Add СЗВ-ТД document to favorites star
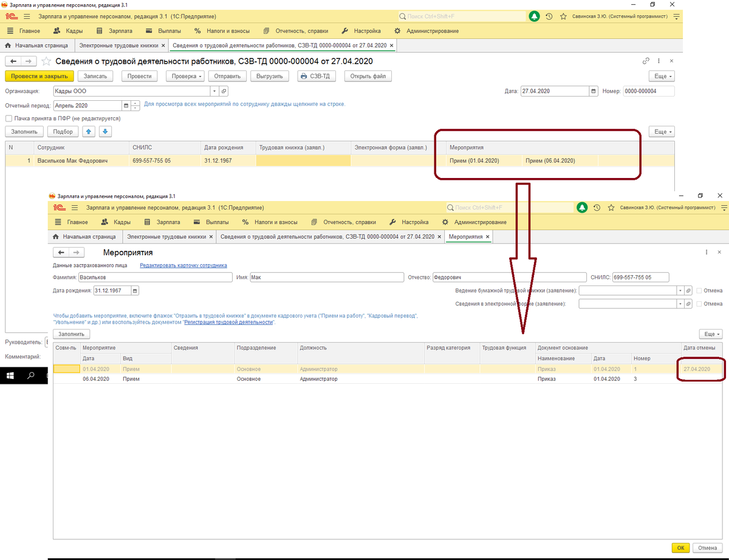Screen dimensions: 729x560 click(46, 61)
